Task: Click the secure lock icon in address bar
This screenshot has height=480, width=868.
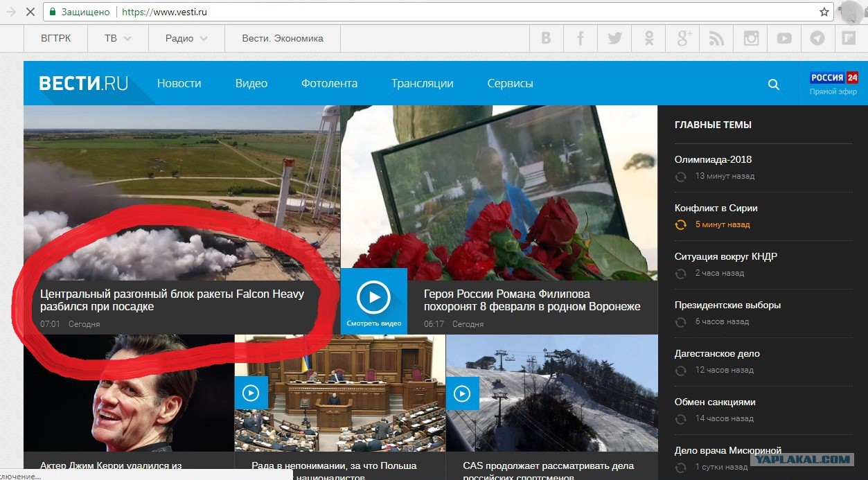Action: [x=52, y=12]
